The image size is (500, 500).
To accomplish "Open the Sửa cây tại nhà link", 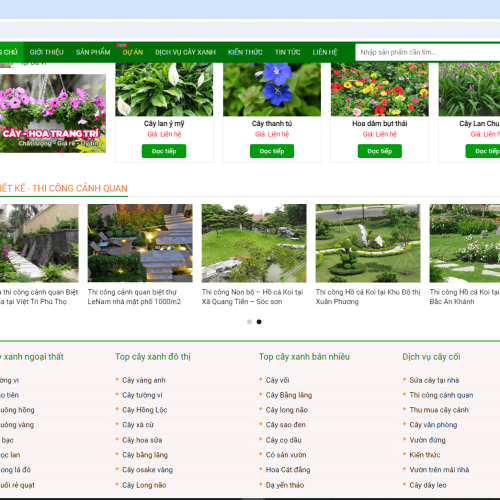I will pos(434,380).
